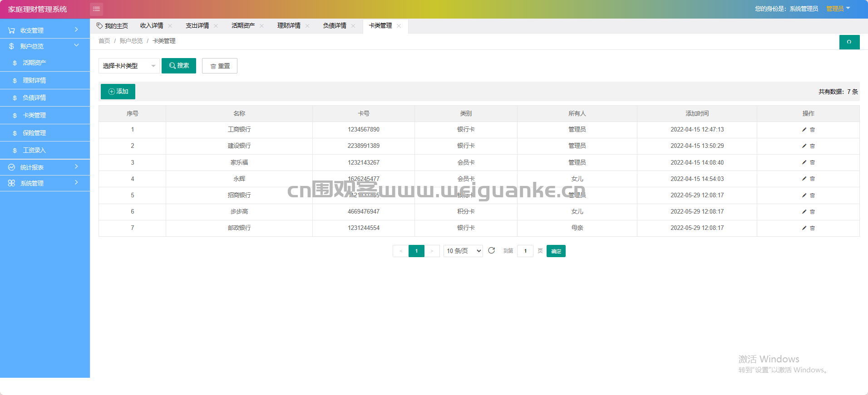Viewport: 868px width, 395px height.
Task: Switch to the 负债详情 tab
Action: coord(335,26)
